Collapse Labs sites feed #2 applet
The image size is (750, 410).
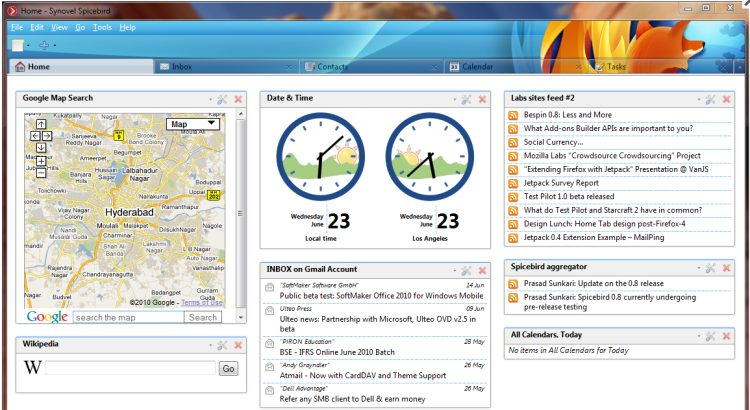(x=698, y=100)
